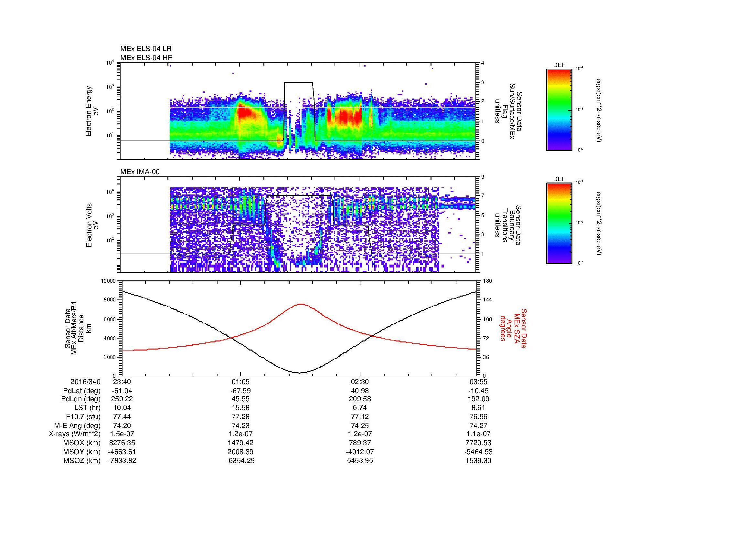This screenshot has width=756, height=534.
Task: Click the F10.7 value '77.44'
Action: click(122, 417)
